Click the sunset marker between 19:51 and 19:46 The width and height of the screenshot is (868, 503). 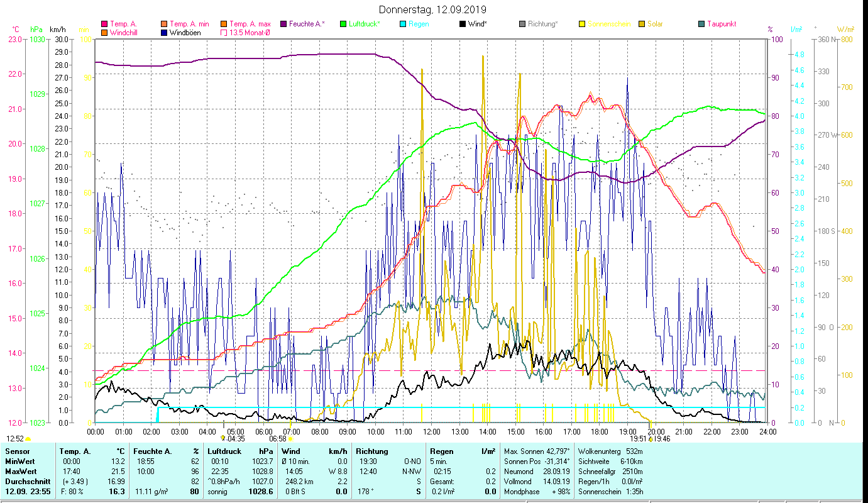pos(651,439)
